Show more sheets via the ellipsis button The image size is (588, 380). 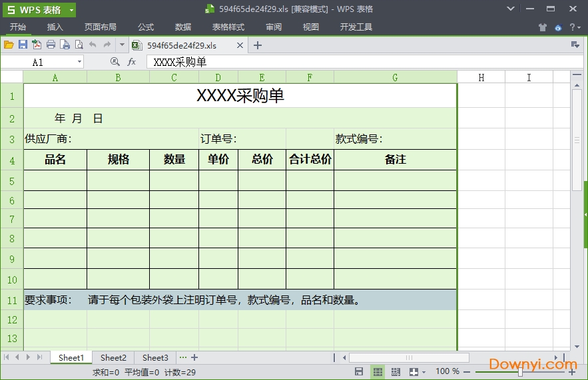pos(183,357)
